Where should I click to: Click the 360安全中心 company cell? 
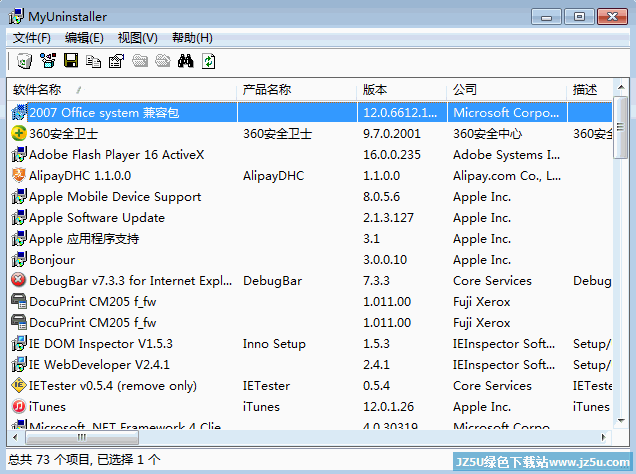(487, 133)
